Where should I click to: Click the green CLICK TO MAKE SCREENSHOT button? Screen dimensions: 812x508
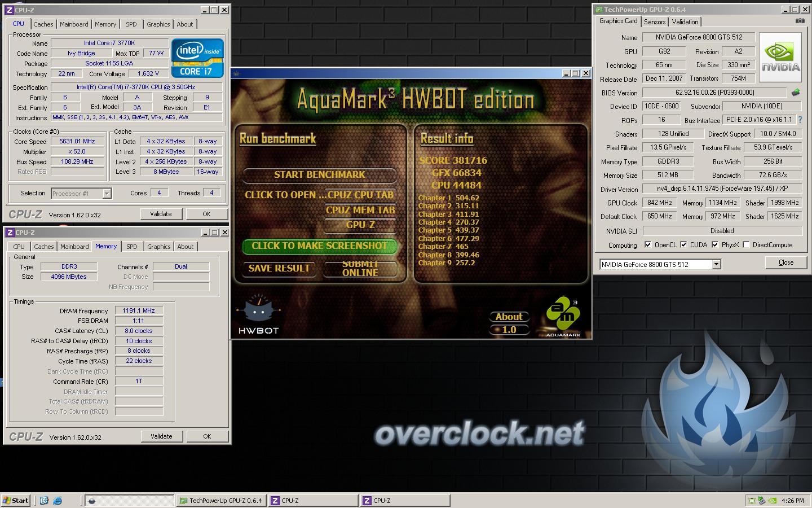pyautogui.click(x=319, y=246)
